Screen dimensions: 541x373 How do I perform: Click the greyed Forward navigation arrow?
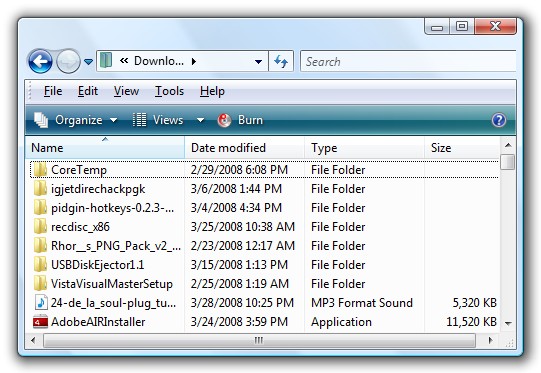tap(68, 61)
